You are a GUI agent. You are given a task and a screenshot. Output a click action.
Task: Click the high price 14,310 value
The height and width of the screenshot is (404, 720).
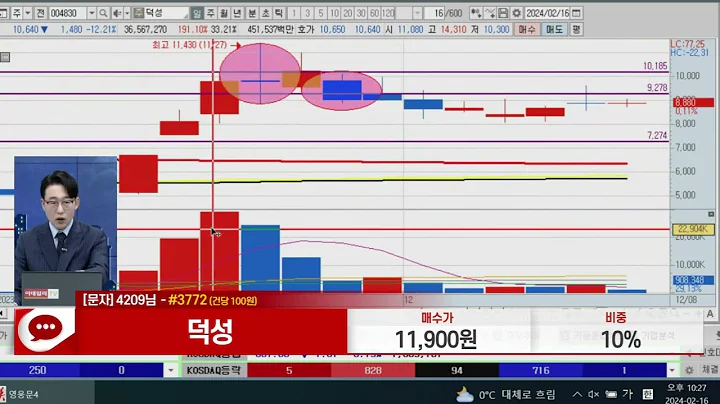coord(453,29)
